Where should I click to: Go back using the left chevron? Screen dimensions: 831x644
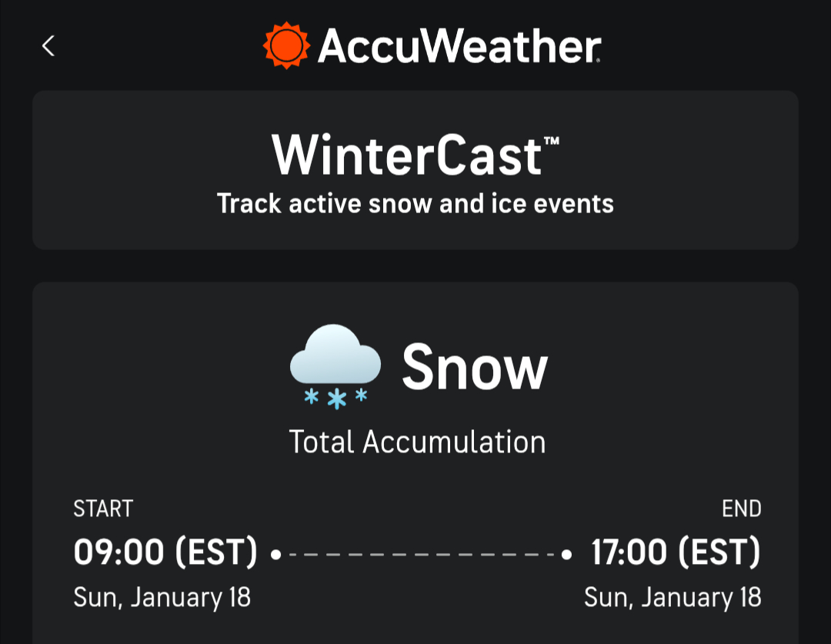[48, 46]
